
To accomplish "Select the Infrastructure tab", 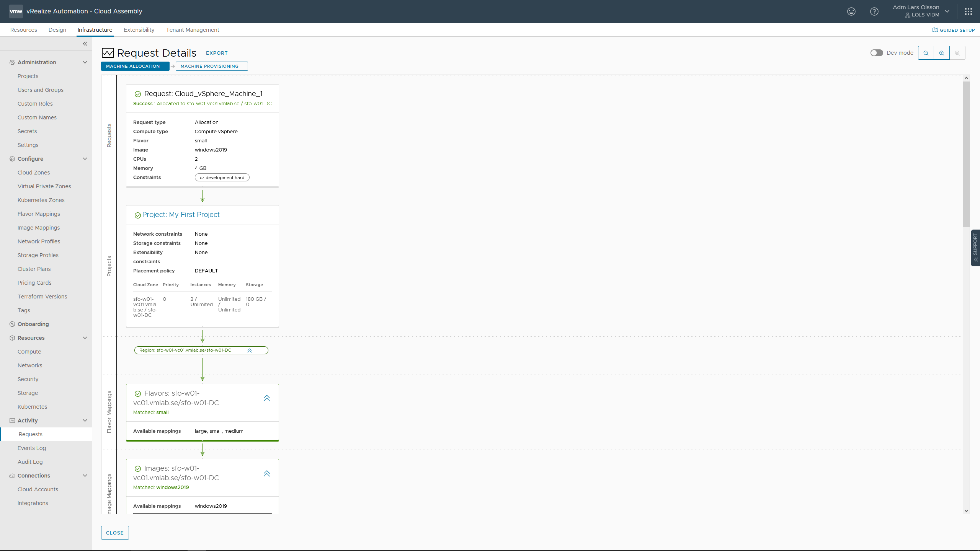I will click(x=95, y=30).
